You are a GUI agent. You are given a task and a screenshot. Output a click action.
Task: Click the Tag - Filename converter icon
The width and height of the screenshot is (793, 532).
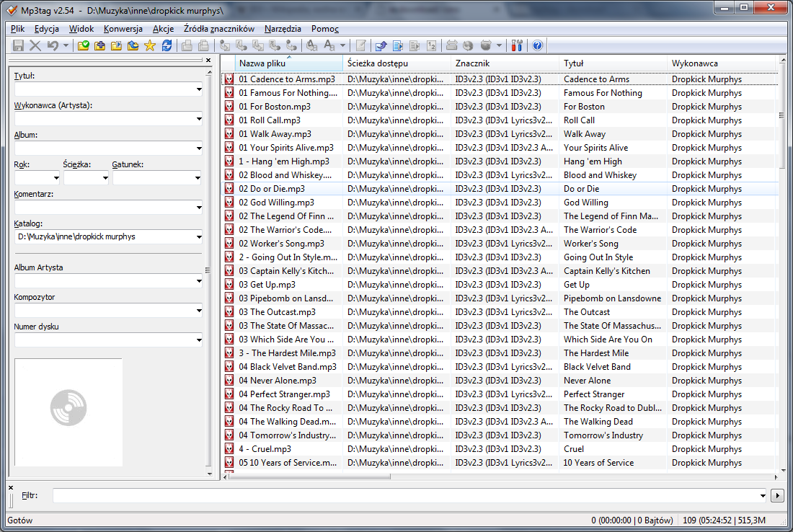tap(225, 45)
